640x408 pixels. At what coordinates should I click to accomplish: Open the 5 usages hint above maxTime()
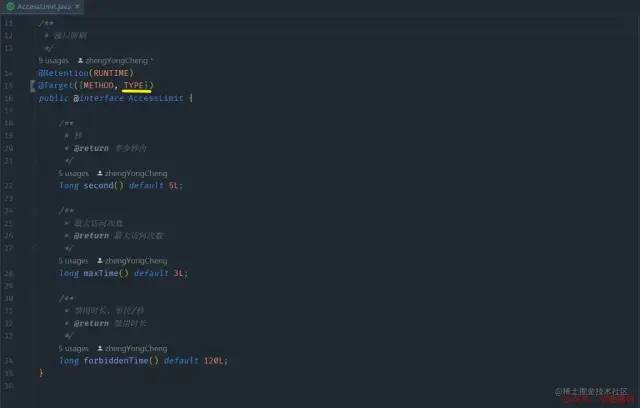click(x=73, y=261)
